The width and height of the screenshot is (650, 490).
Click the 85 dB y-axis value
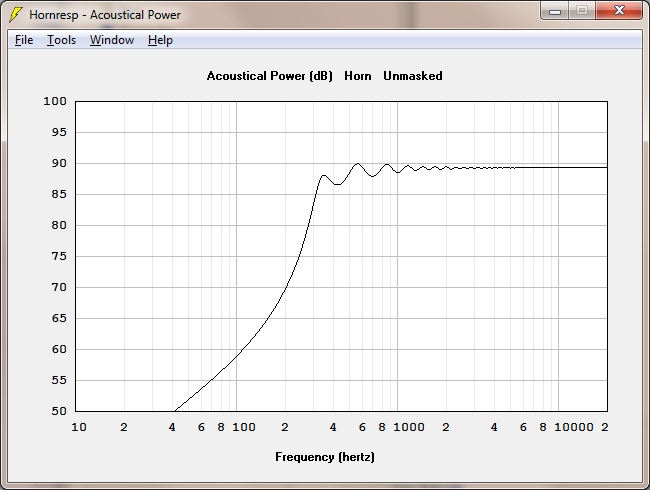pyautogui.click(x=59, y=194)
